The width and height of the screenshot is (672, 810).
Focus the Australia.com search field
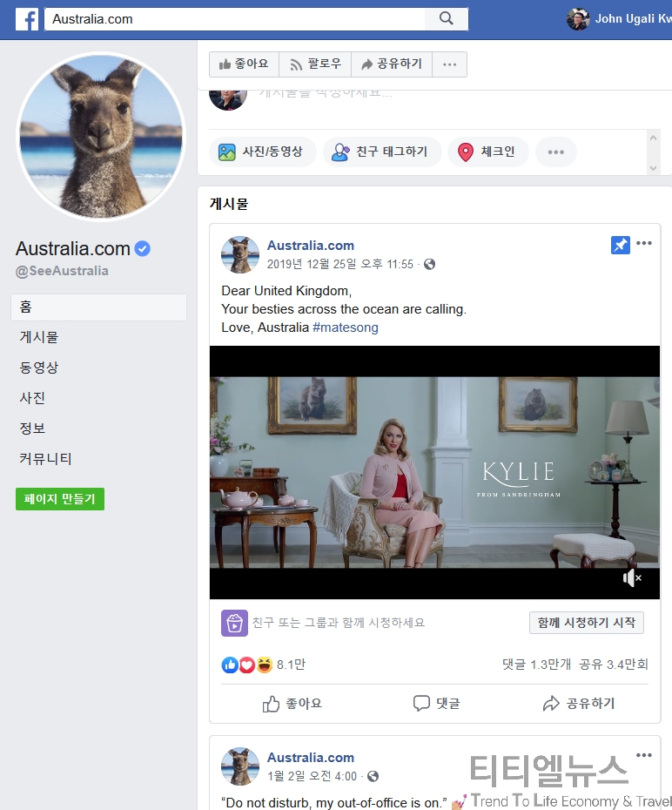[235, 19]
